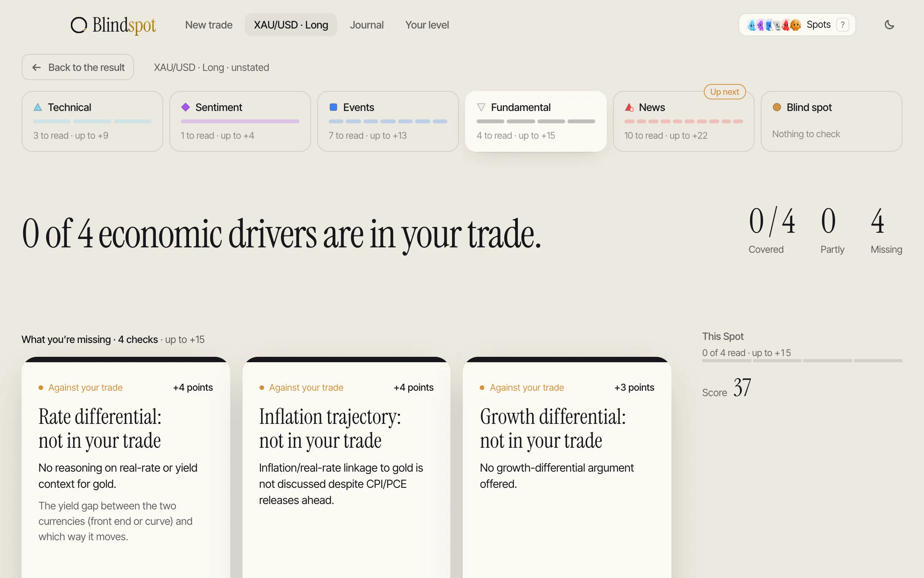Click the Up next badge
Screen dimensions: 924x578
pyautogui.click(x=725, y=92)
